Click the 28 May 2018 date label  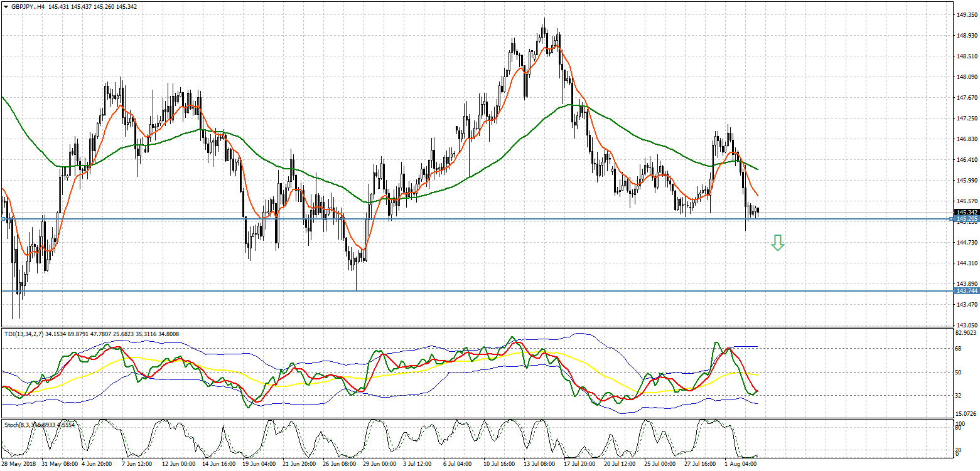pyautogui.click(x=19, y=465)
